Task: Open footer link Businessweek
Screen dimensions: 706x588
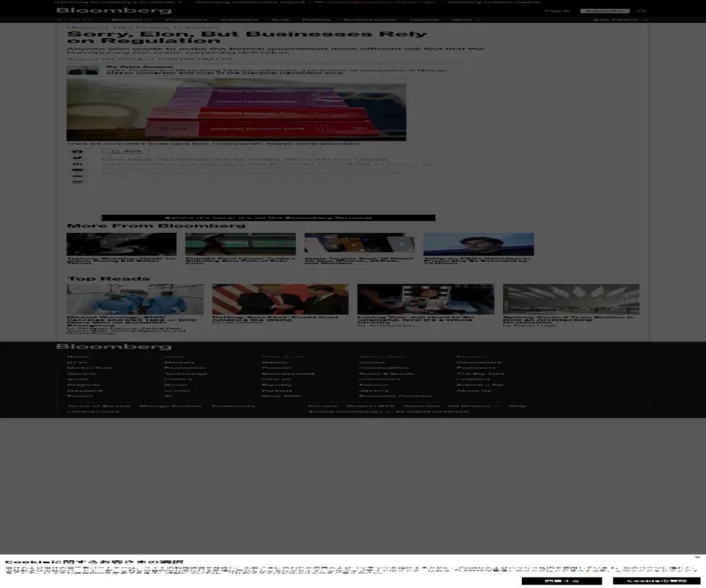Action: pos(288,373)
